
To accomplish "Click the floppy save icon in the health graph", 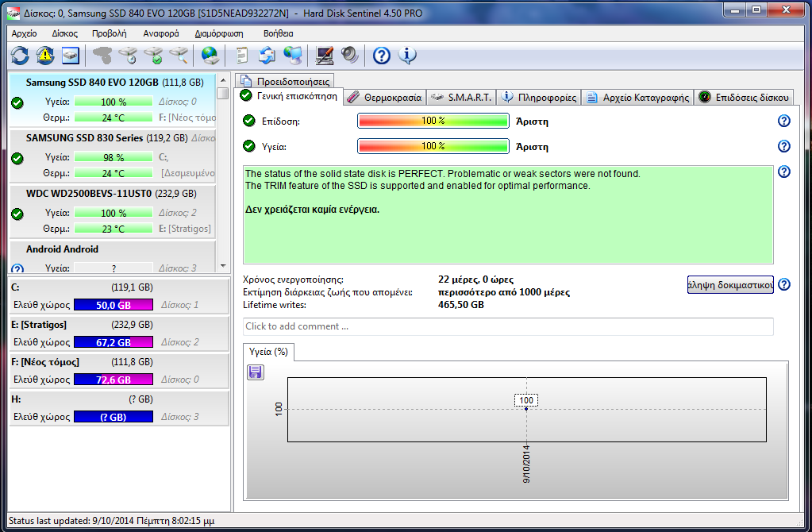I will point(256,372).
